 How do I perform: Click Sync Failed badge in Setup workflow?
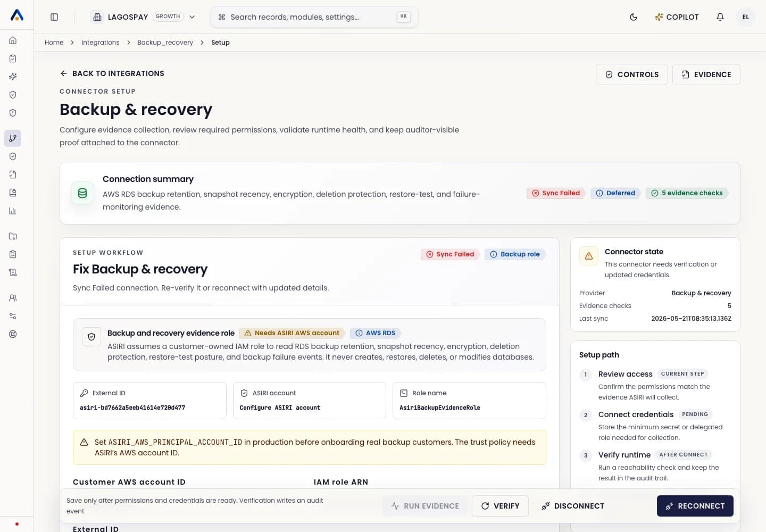click(450, 254)
